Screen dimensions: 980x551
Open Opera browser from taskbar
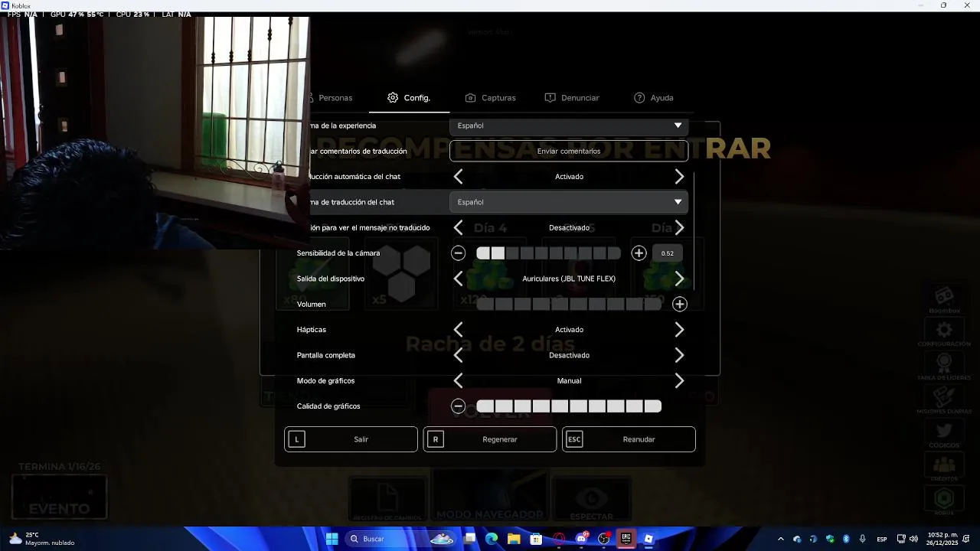[x=559, y=539]
